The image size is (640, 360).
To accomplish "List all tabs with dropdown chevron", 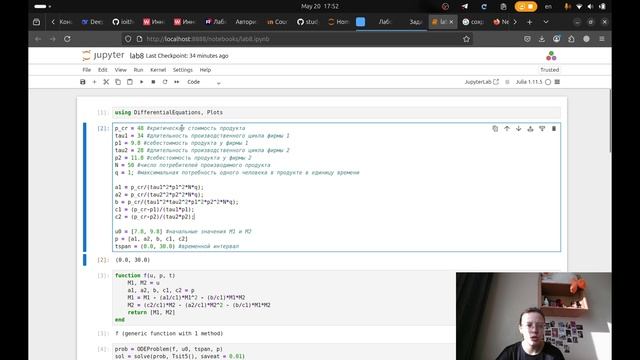I will tap(546, 22).
